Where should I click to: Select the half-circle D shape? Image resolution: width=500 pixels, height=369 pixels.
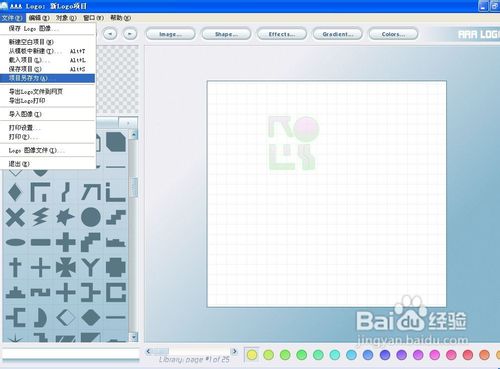point(40,318)
